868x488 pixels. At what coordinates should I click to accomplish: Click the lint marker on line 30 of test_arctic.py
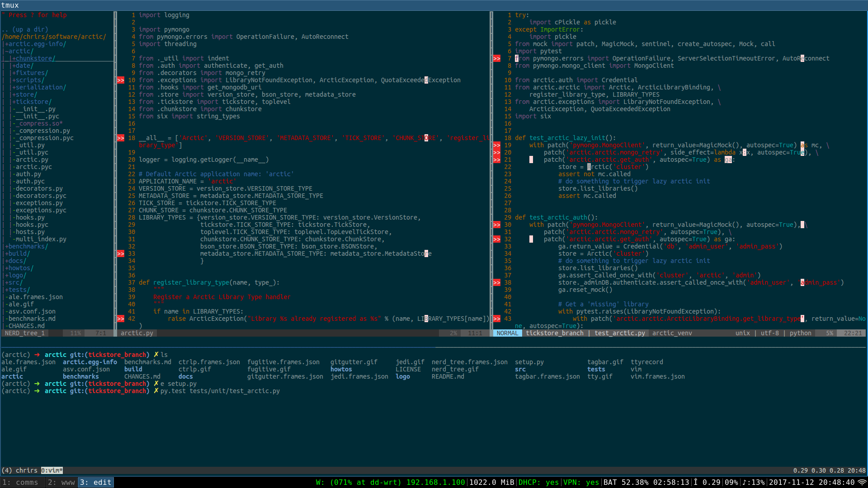(497, 225)
